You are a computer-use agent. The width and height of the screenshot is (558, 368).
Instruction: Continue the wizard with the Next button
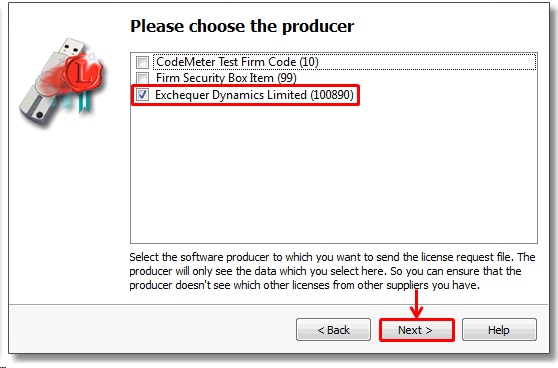click(417, 330)
